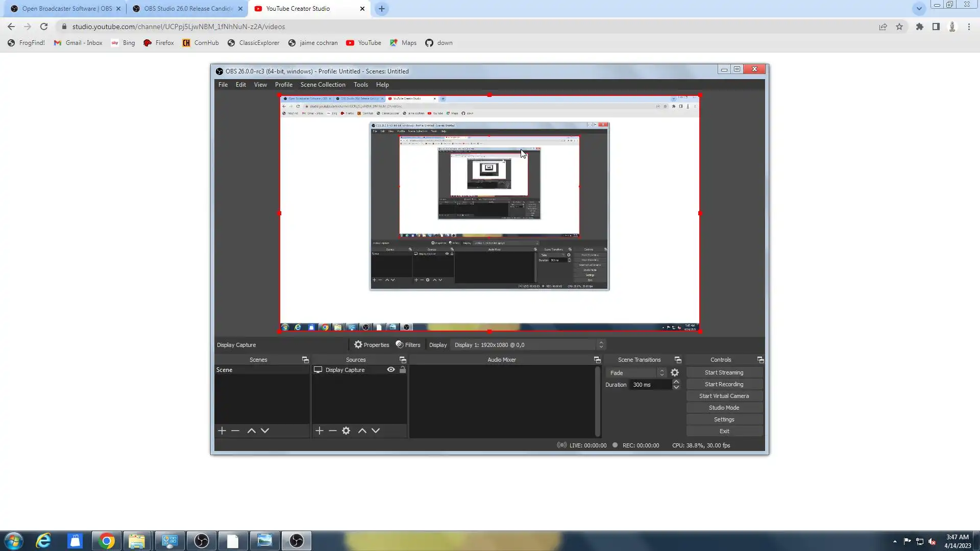Increase the transition duration stepper
The image size is (980, 551).
click(x=676, y=382)
